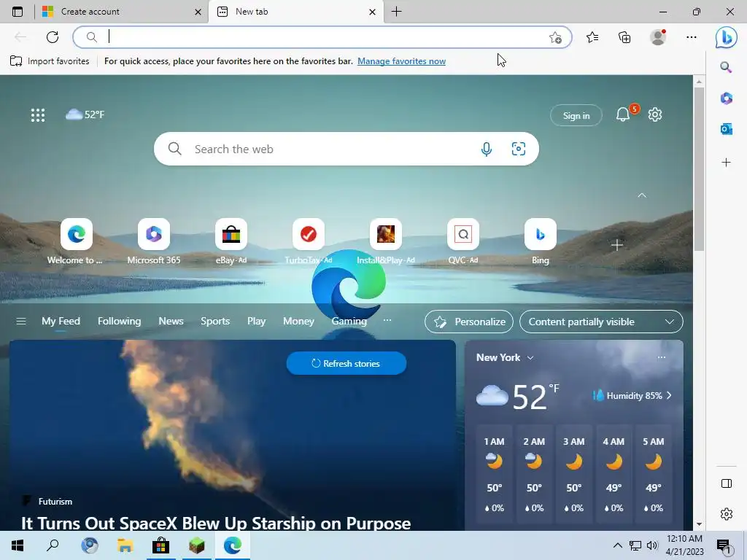Open Outlook sidebar icon
Viewport: 747px width, 560px height.
click(x=726, y=128)
